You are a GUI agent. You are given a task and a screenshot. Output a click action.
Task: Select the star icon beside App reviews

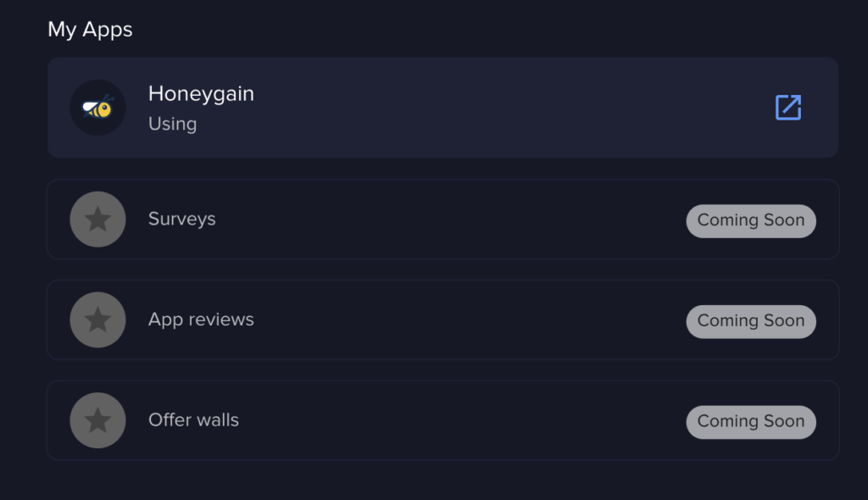(98, 320)
